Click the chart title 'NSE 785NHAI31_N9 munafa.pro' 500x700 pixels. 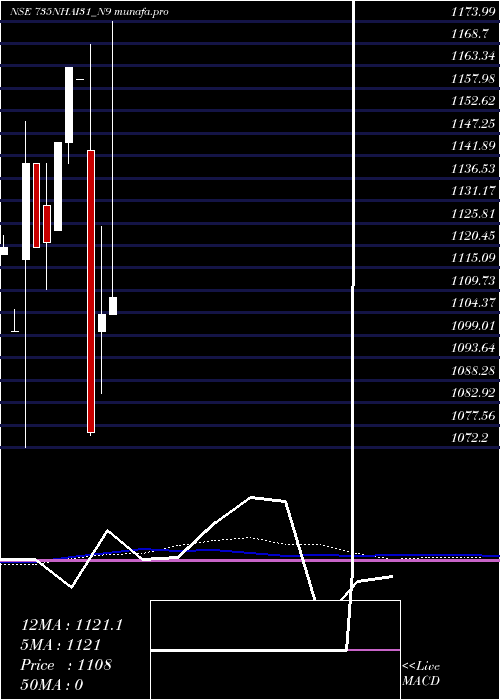pos(89,12)
